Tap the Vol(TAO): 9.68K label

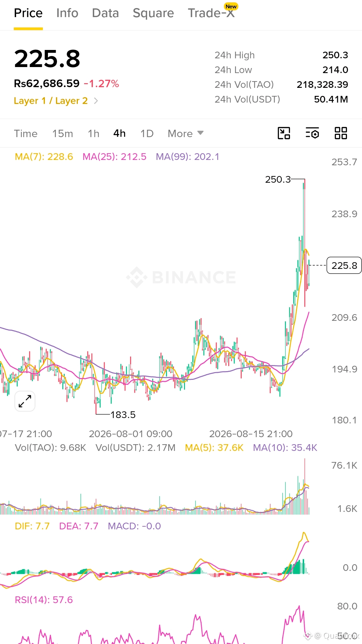(x=51, y=448)
